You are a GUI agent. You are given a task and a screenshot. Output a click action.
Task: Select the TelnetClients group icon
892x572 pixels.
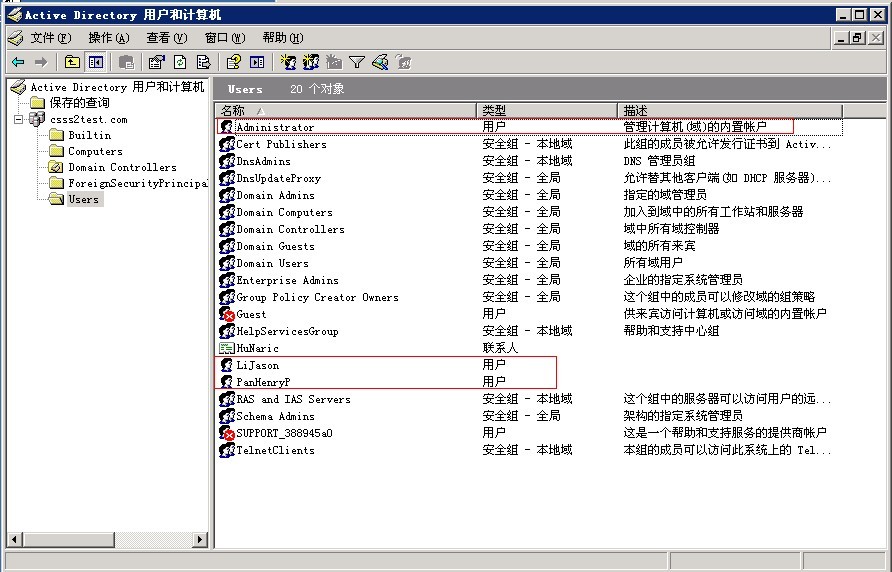coord(226,450)
